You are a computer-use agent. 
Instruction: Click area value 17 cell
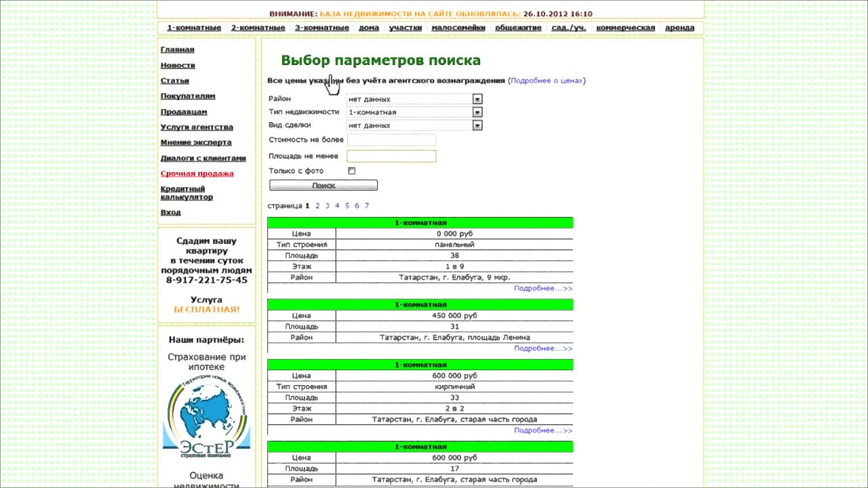(454, 468)
